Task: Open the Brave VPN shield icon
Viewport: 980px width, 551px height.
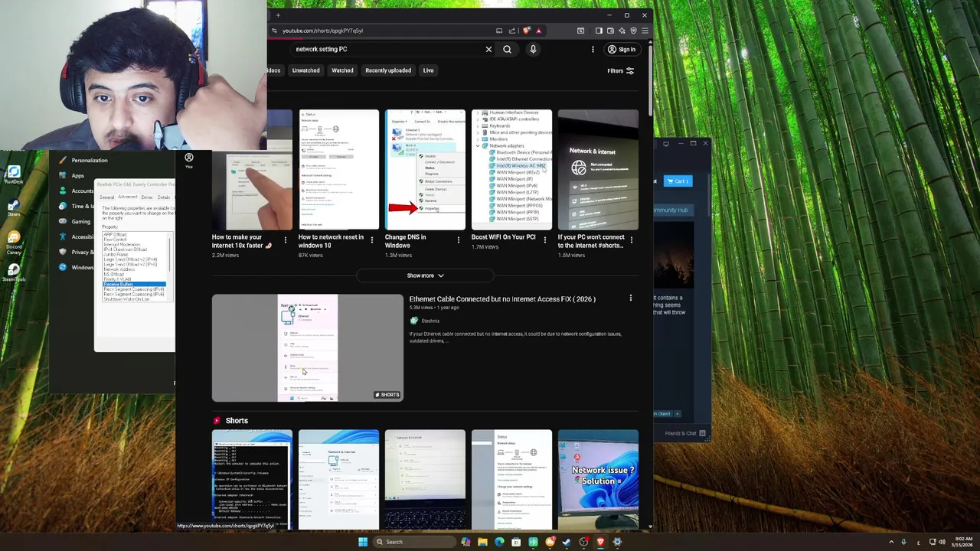Action: tap(633, 31)
